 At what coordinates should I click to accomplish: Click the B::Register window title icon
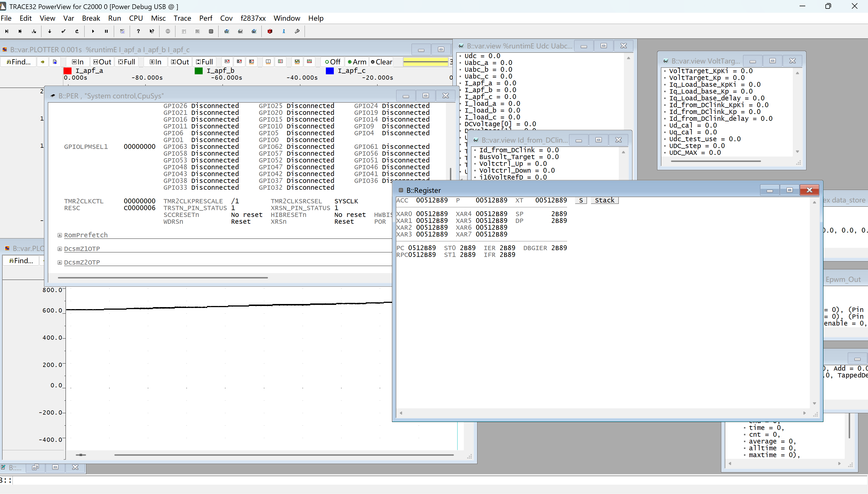[x=401, y=190]
